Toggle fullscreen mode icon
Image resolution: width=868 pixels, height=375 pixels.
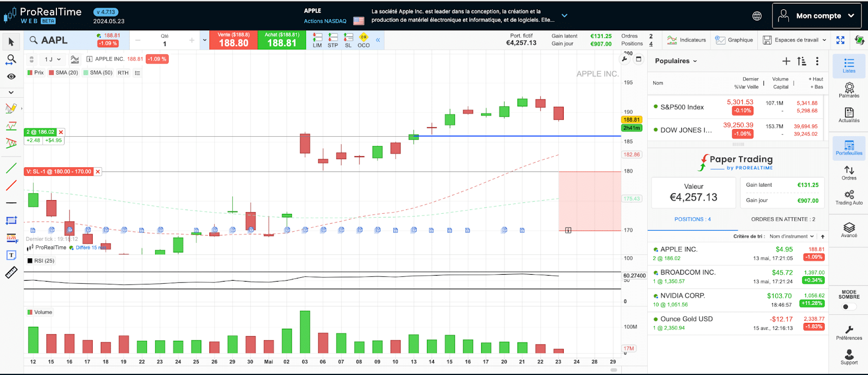click(840, 40)
